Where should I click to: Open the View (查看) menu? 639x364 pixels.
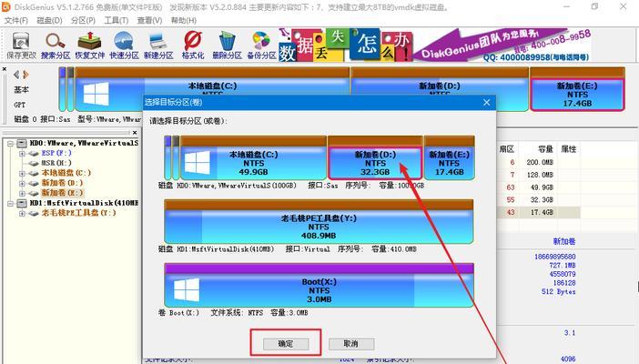[x=149, y=20]
